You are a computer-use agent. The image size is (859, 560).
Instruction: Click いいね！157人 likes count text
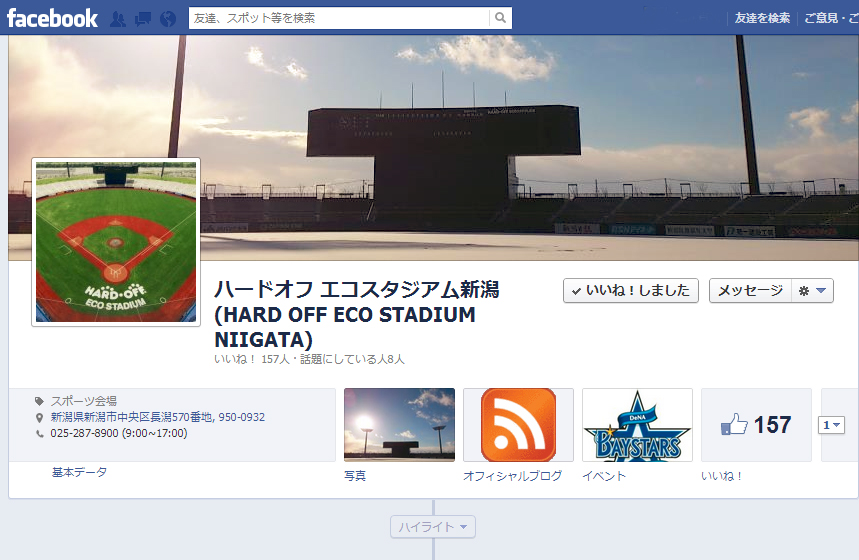coord(252,359)
